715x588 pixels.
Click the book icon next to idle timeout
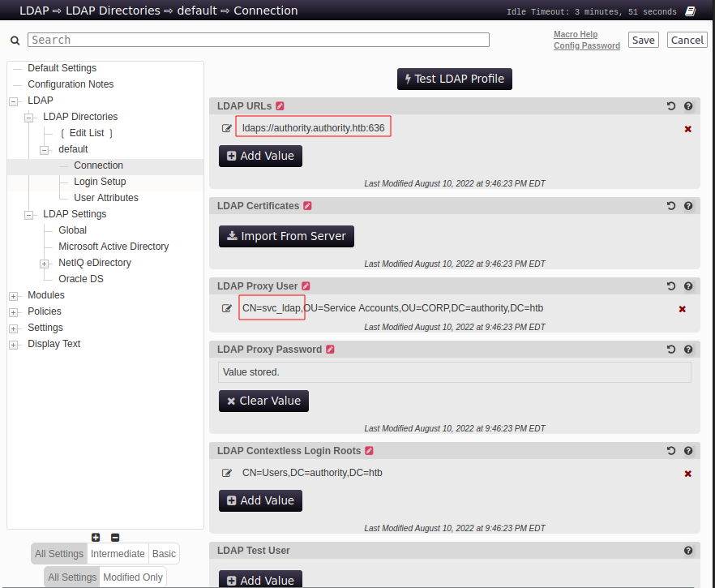pos(690,11)
